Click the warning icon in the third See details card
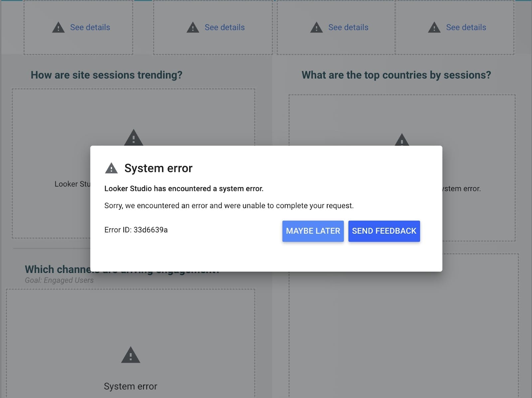532x398 pixels. tap(316, 27)
